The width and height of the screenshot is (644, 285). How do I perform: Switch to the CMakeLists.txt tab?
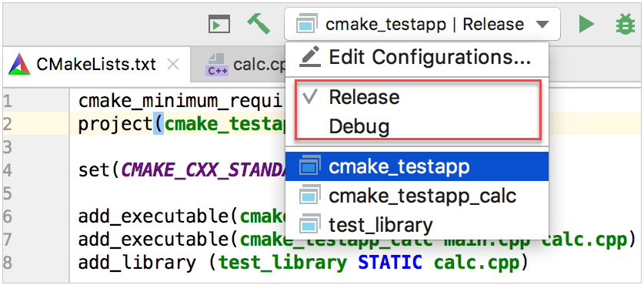(x=96, y=65)
